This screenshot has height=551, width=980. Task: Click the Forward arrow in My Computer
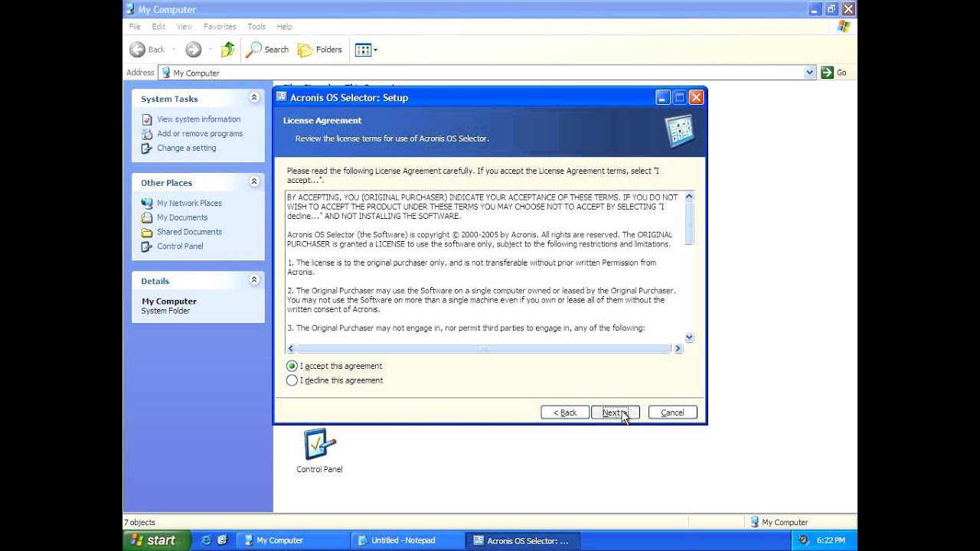pyautogui.click(x=193, y=50)
